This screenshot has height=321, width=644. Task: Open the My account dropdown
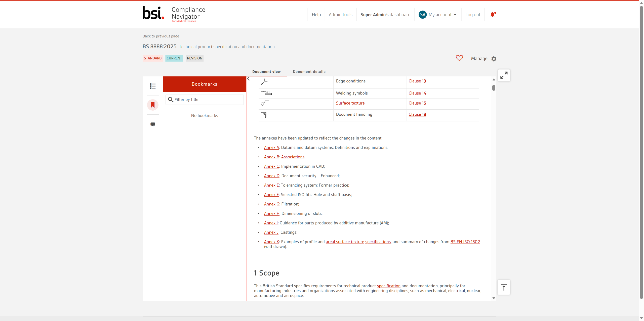442,15
